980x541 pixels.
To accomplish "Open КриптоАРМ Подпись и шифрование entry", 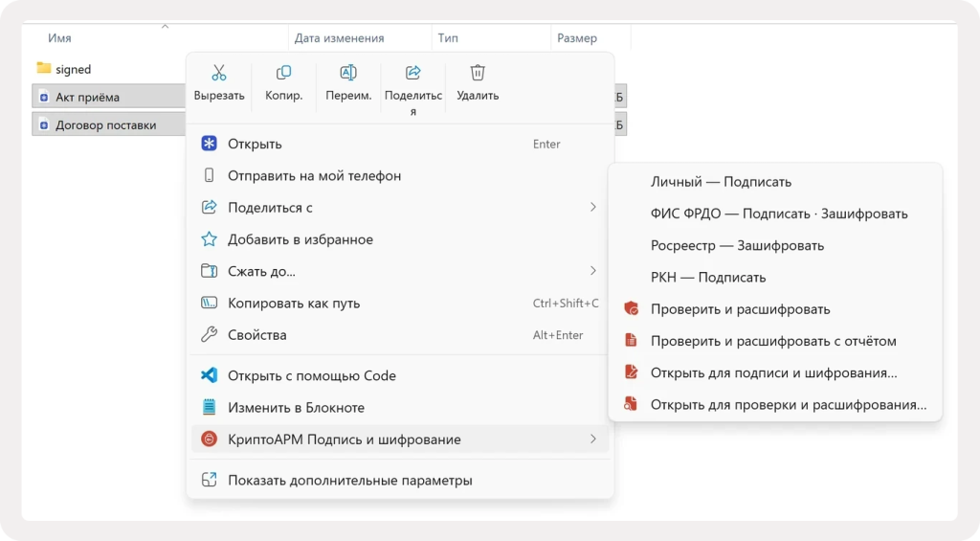I will 400,440.
